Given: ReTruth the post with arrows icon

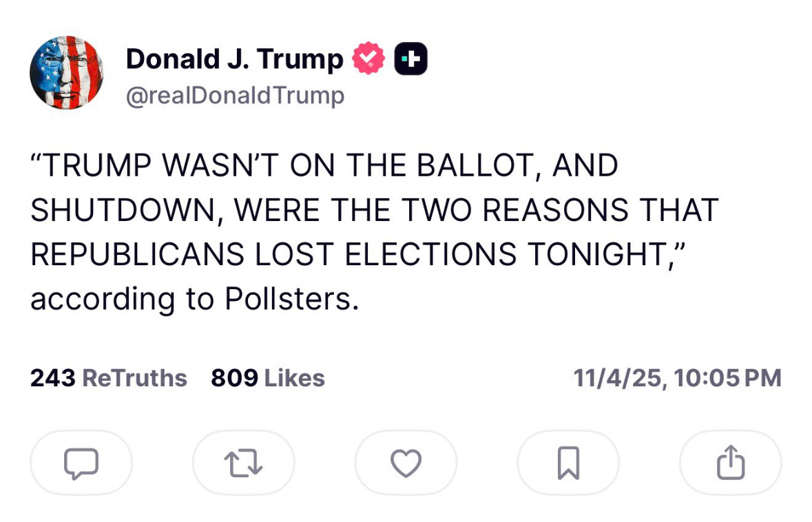Looking at the screenshot, I should pyautogui.click(x=244, y=463).
